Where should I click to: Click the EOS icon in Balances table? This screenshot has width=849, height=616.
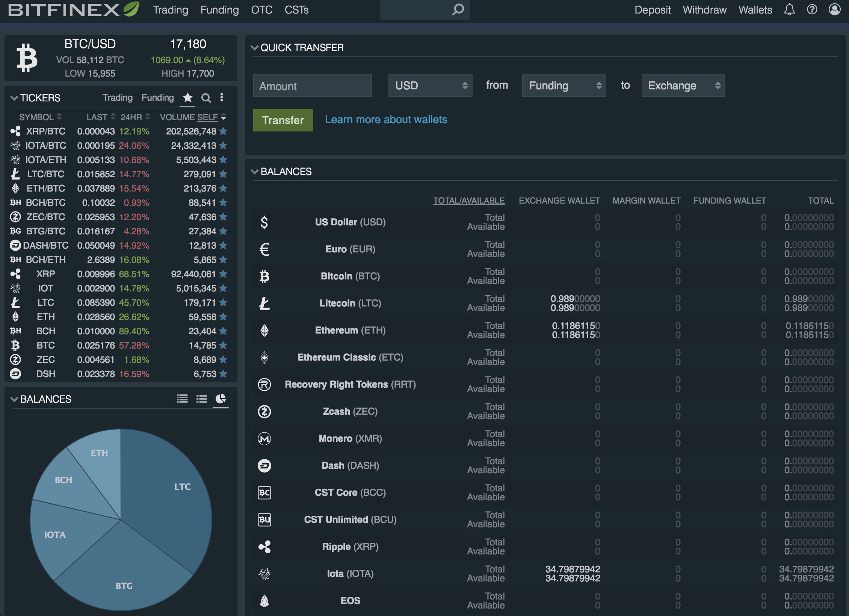click(x=264, y=601)
